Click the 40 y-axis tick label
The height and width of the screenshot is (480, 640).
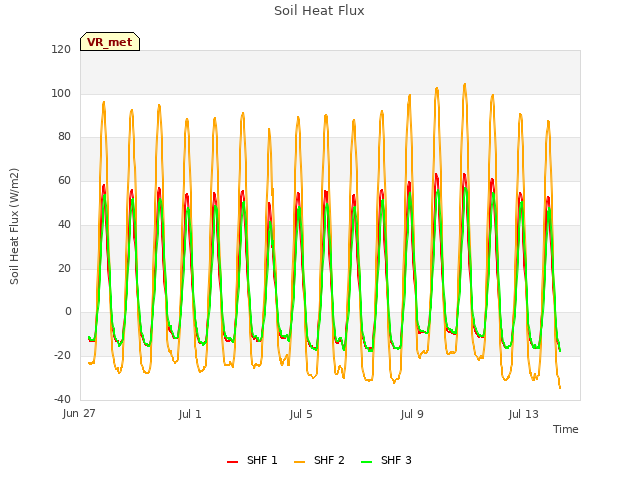[x=64, y=224]
